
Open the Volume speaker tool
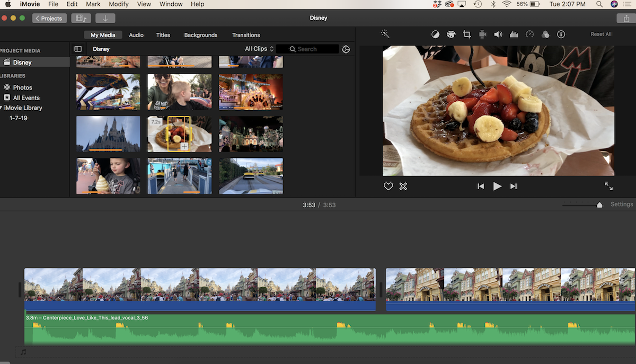click(x=498, y=34)
